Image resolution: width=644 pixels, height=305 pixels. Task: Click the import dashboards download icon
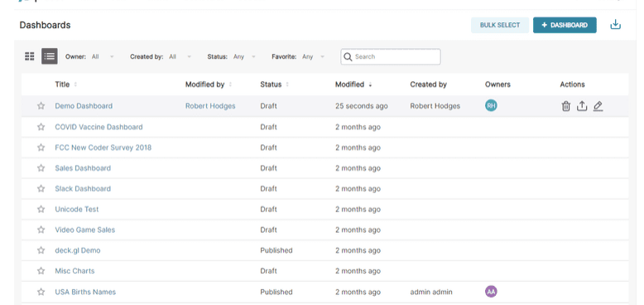615,25
